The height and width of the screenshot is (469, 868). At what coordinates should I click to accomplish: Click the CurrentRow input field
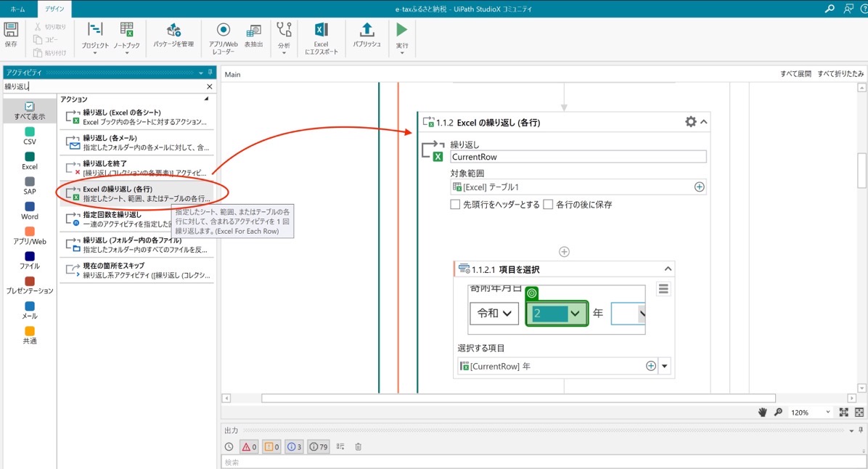point(578,157)
